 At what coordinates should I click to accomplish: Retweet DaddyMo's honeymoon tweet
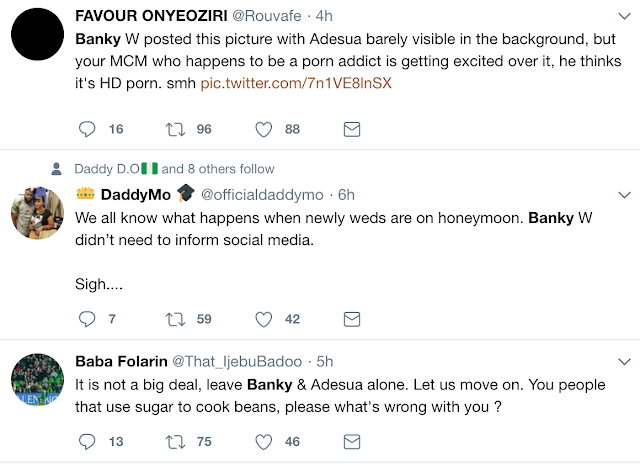pos(176,320)
